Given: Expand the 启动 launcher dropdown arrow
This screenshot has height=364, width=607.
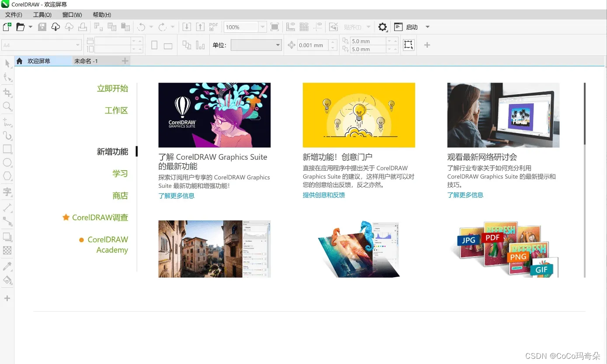Looking at the screenshot, I should 427,27.
